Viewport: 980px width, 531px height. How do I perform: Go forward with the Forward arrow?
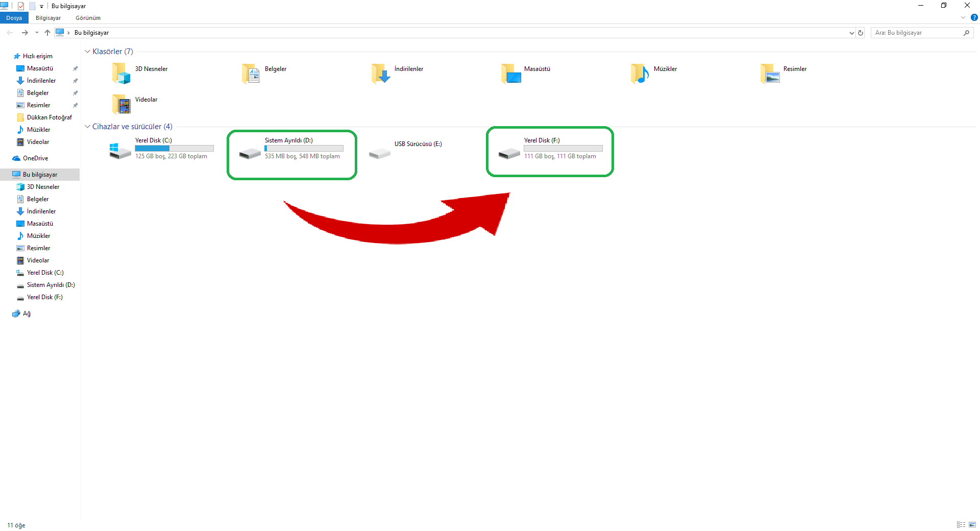pyautogui.click(x=24, y=33)
